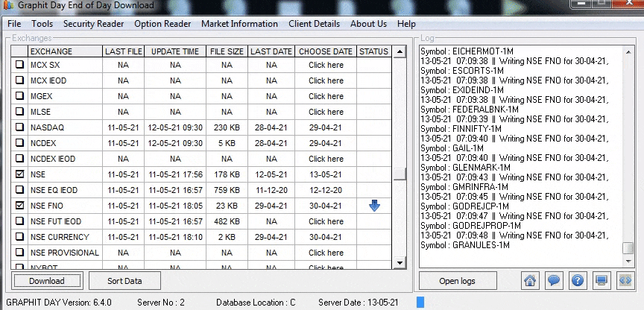
Task: Open the Option Reader menu
Action: click(162, 24)
